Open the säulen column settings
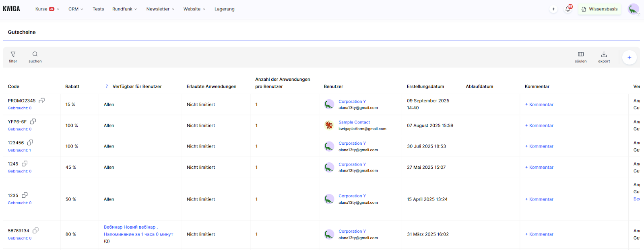This screenshot has width=644, height=250. point(580,57)
